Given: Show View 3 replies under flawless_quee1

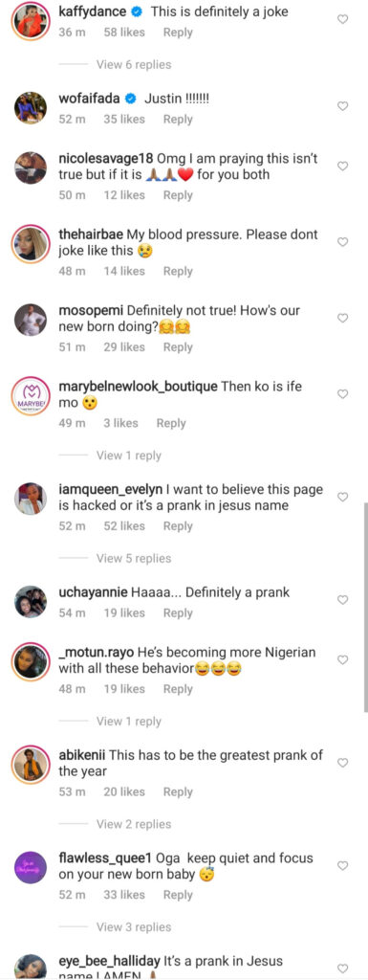Looking at the screenshot, I should (134, 926).
